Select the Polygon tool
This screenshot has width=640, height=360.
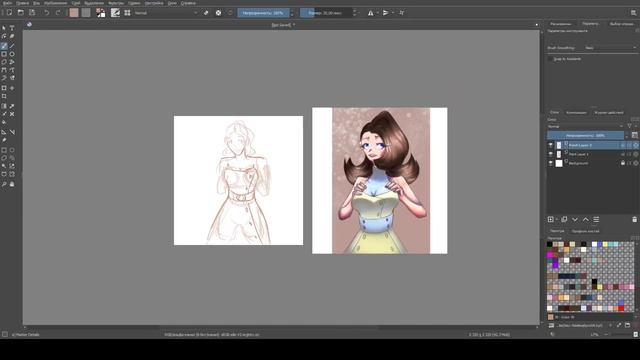click(x=4, y=62)
